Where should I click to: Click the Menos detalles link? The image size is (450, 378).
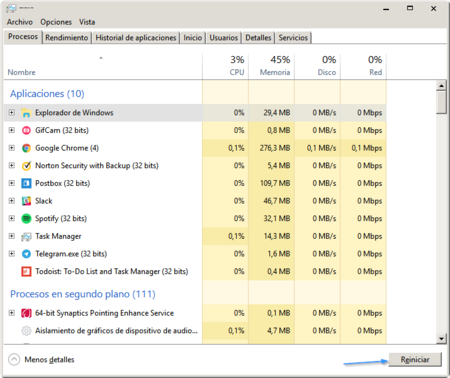(49, 360)
